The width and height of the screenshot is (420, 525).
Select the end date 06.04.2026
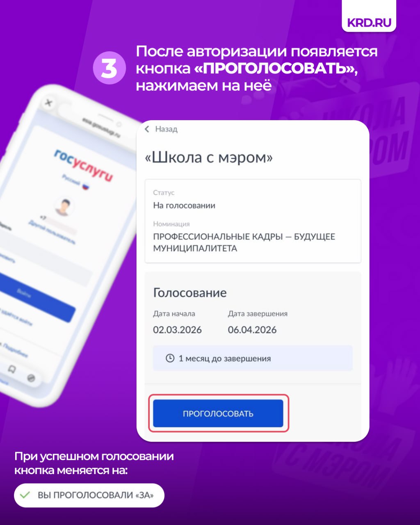coord(252,330)
